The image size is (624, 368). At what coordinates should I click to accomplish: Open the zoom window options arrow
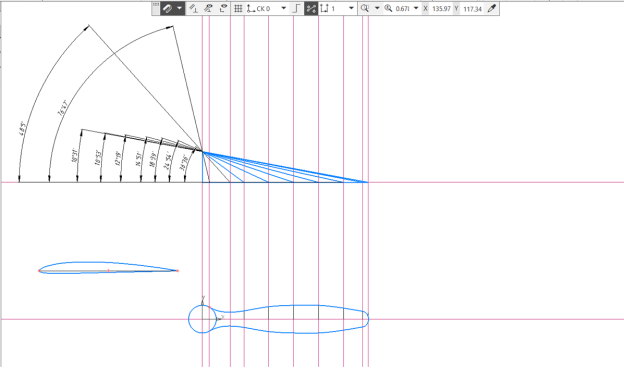pyautogui.click(x=377, y=8)
